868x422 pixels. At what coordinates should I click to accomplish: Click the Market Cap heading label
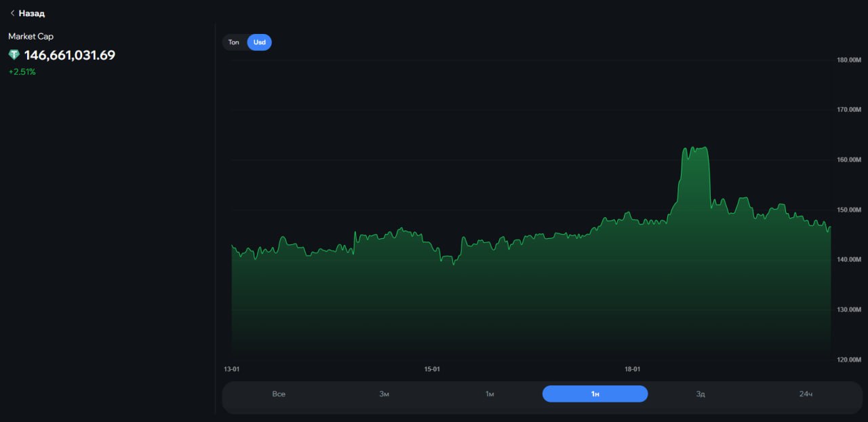click(x=31, y=36)
